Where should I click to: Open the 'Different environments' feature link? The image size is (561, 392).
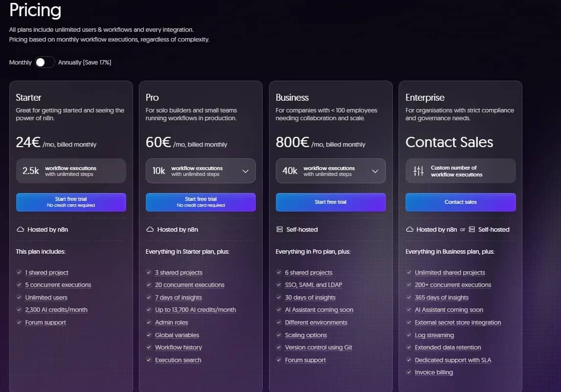pos(316,323)
